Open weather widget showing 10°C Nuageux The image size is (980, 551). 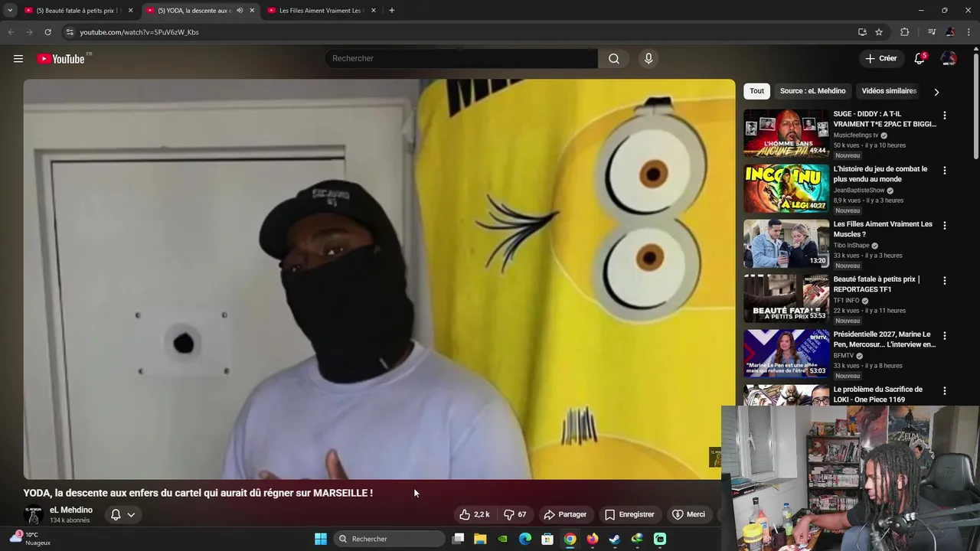[x=31, y=539]
